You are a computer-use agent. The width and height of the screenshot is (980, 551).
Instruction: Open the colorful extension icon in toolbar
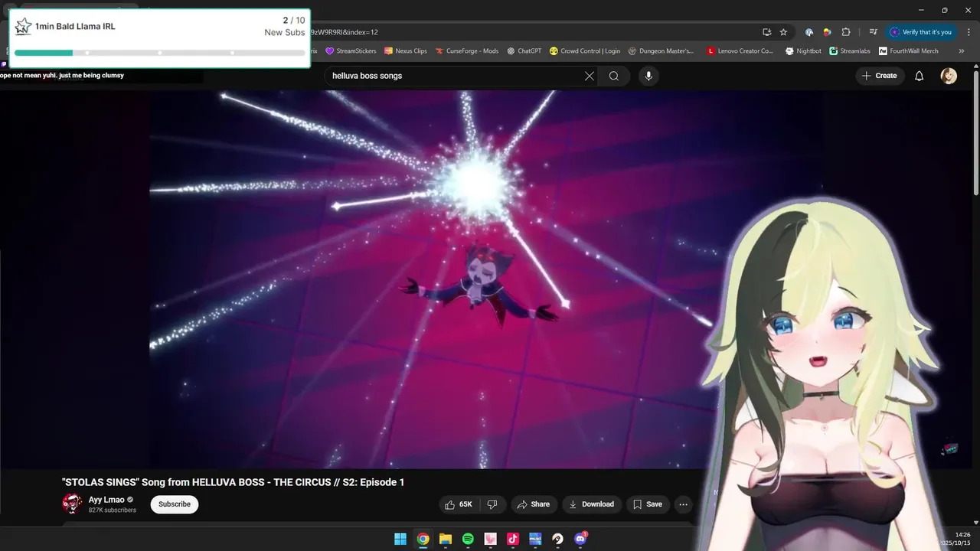(x=827, y=32)
